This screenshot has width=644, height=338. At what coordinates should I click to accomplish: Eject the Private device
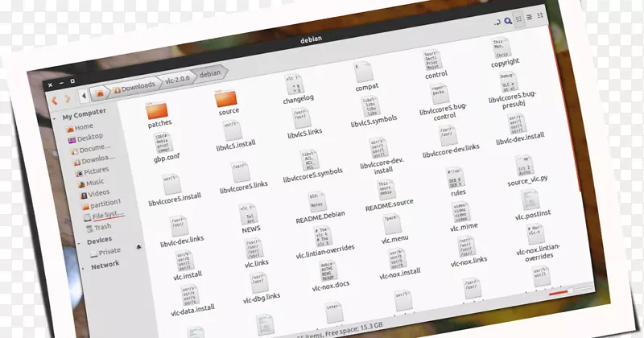tap(138, 247)
